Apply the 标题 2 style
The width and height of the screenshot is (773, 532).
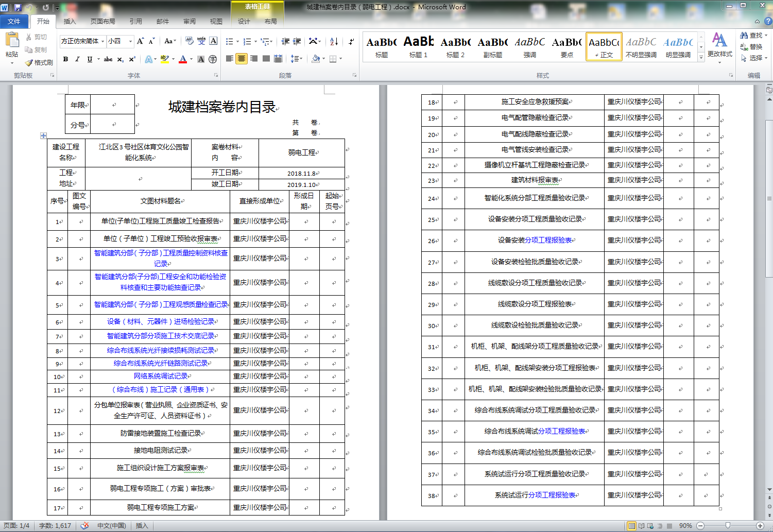[455, 46]
